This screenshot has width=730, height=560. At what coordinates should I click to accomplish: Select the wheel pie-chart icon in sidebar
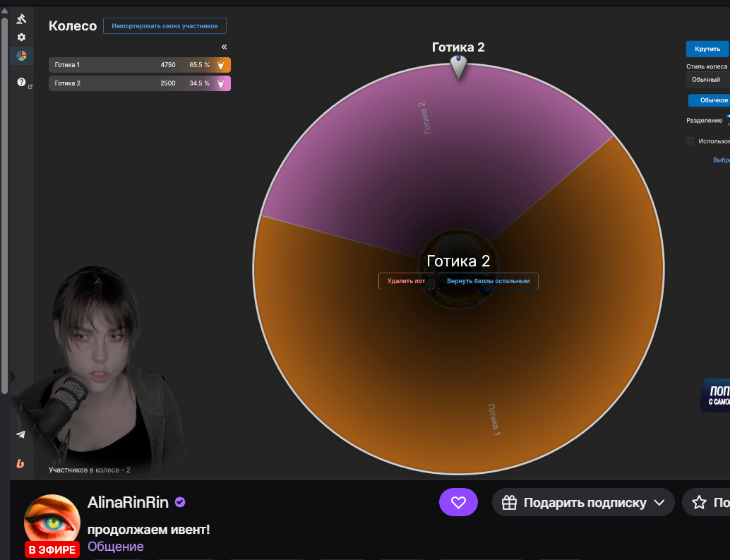21,56
